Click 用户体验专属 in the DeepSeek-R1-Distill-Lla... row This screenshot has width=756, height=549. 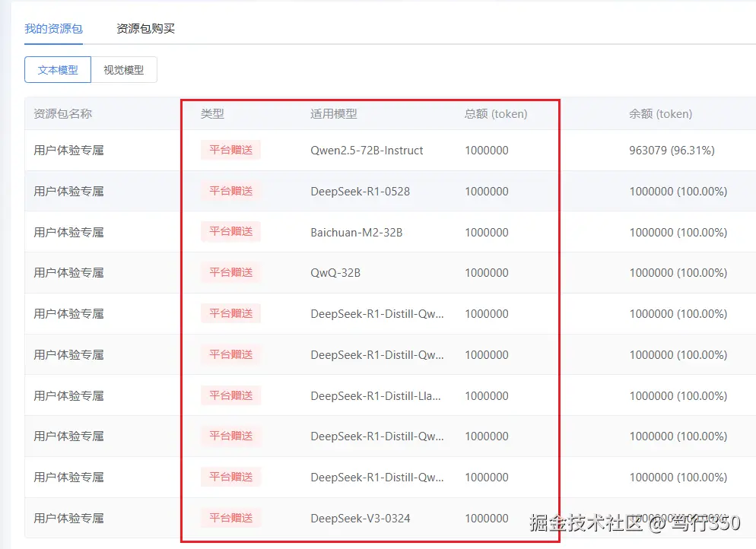tap(69, 395)
